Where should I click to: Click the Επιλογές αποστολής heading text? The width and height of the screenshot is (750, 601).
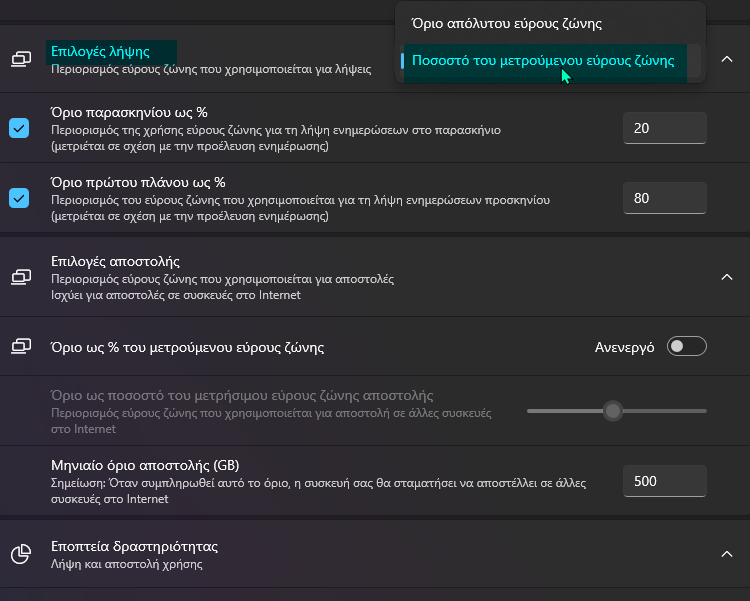pos(115,261)
